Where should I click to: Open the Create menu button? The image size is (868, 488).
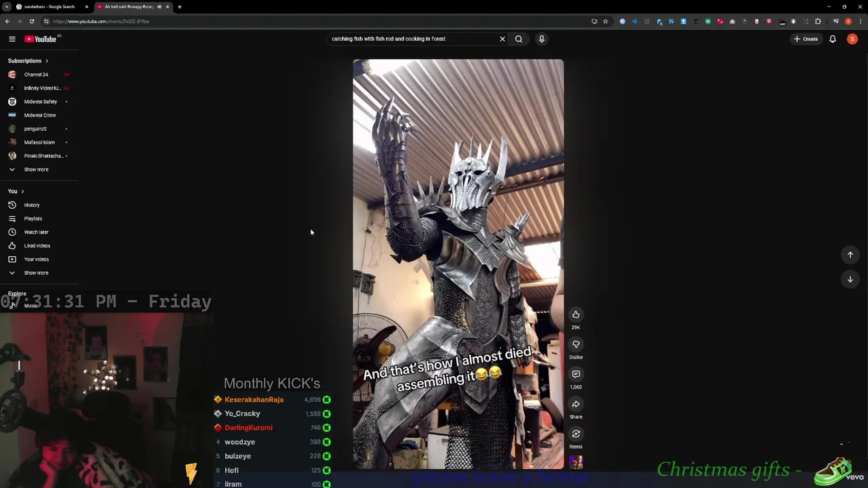(x=806, y=39)
